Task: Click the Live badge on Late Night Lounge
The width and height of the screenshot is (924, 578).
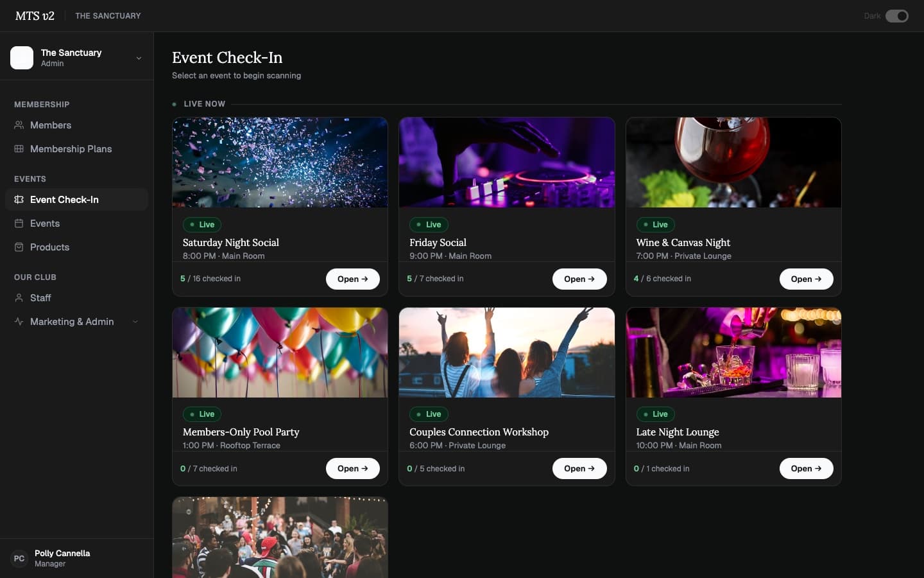Action: [656, 414]
